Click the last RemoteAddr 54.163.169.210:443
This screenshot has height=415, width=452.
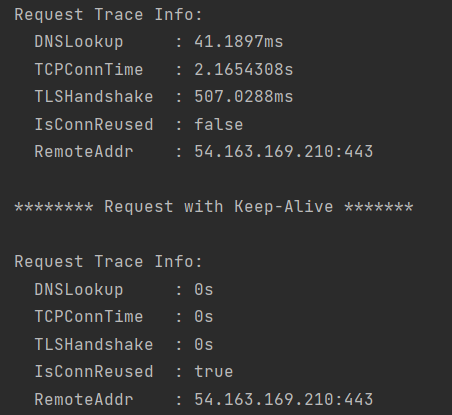click(x=284, y=399)
